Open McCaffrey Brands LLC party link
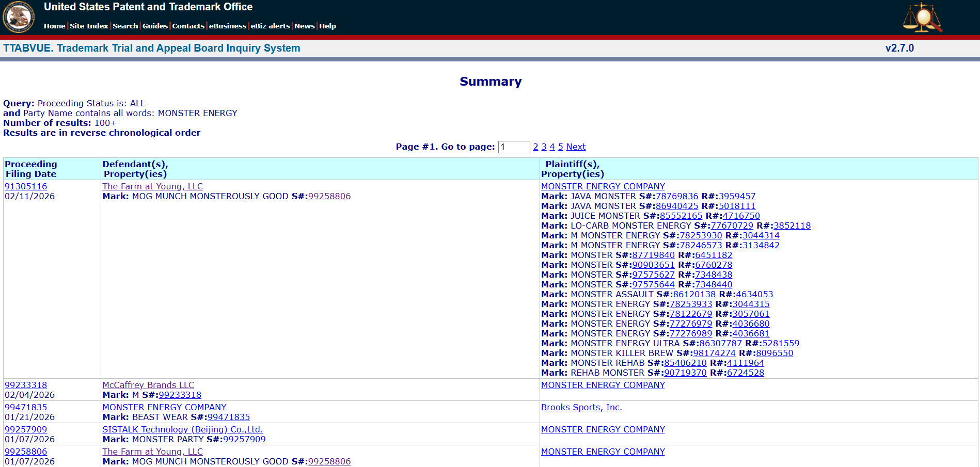This screenshot has width=980, height=467. [x=148, y=385]
